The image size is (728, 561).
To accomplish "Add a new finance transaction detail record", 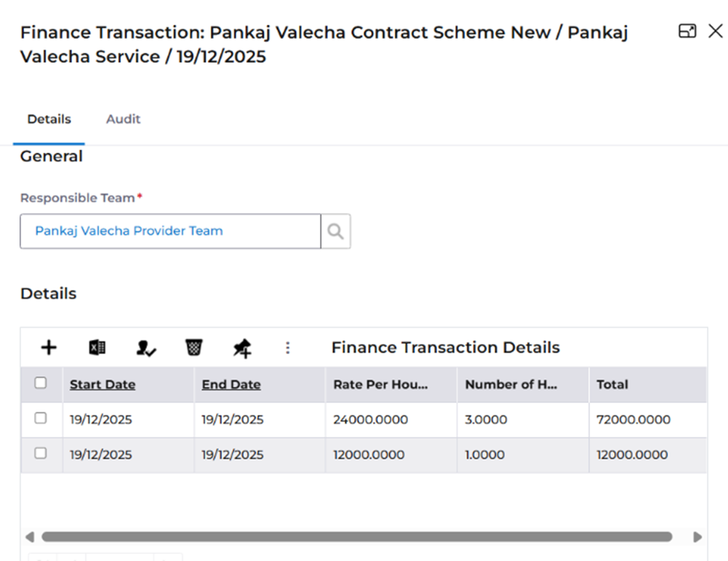I will (x=49, y=348).
